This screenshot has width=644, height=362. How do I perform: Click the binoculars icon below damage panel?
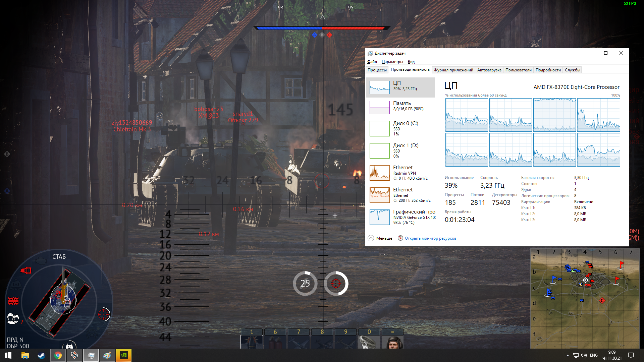(x=69, y=346)
